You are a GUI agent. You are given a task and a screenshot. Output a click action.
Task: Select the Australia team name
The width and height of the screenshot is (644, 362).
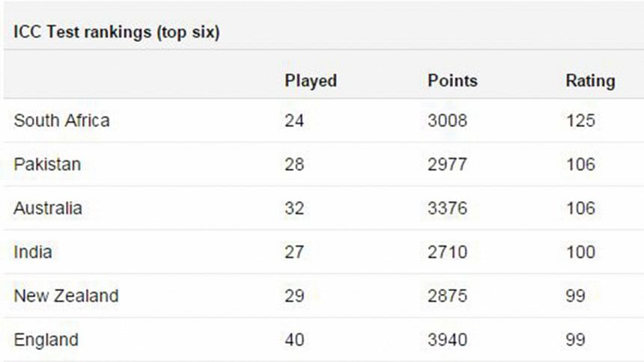point(48,208)
